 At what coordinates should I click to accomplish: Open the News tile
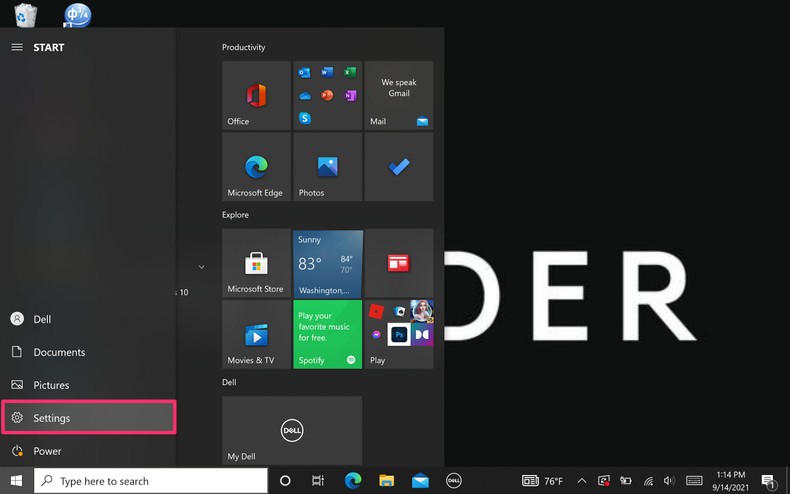click(x=398, y=263)
